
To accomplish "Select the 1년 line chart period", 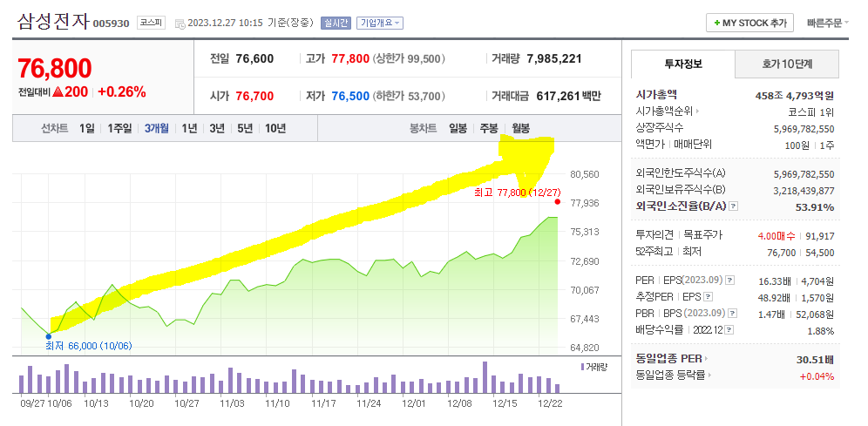I will pos(189,129).
